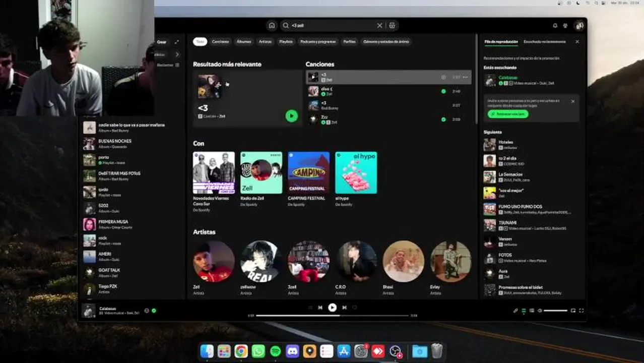Go to the Spotify Home button

pyautogui.click(x=272, y=25)
